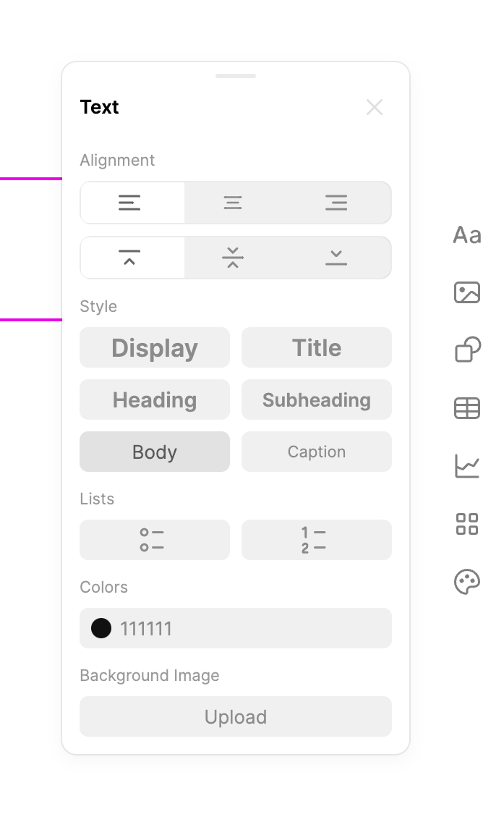
Task: Apply the Caption text style
Action: [x=316, y=452]
